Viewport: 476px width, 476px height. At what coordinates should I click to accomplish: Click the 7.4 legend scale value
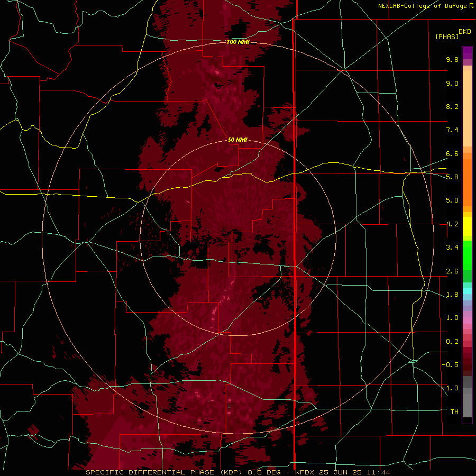click(452, 130)
